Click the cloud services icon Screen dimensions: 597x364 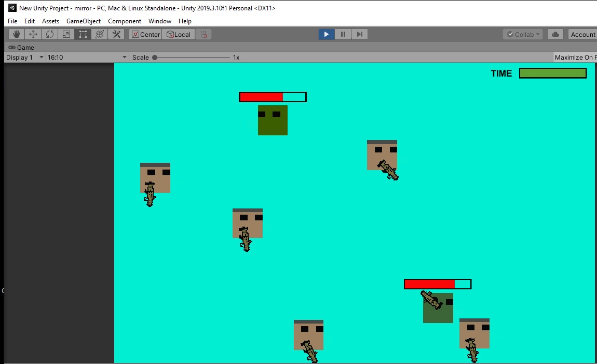click(x=555, y=34)
